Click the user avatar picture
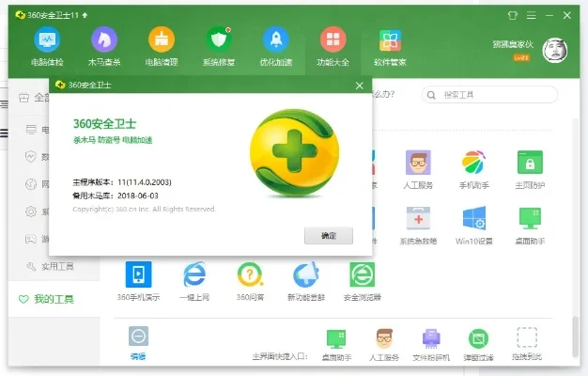Viewport: 588px width, 376px height. (554, 49)
